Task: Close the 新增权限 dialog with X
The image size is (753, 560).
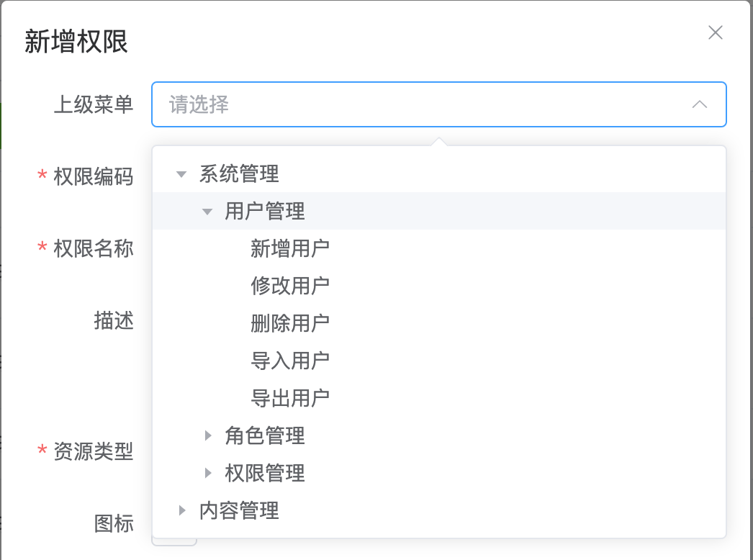Action: [715, 32]
